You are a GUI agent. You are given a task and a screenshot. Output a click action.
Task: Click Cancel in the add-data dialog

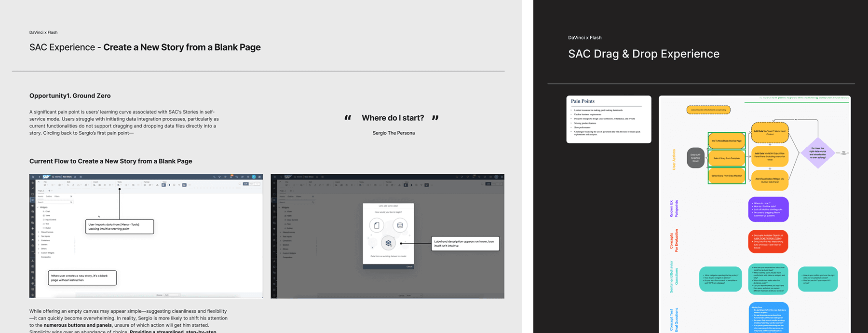click(409, 266)
